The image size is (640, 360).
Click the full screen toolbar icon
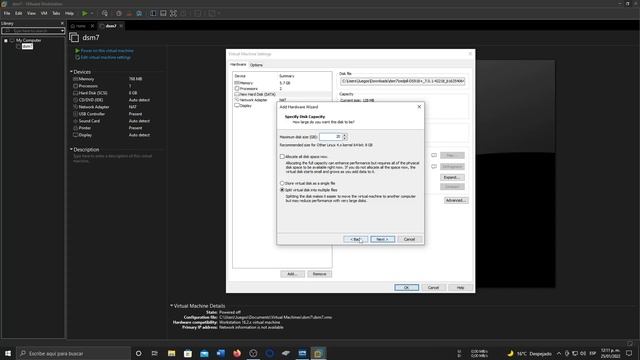coord(173,13)
